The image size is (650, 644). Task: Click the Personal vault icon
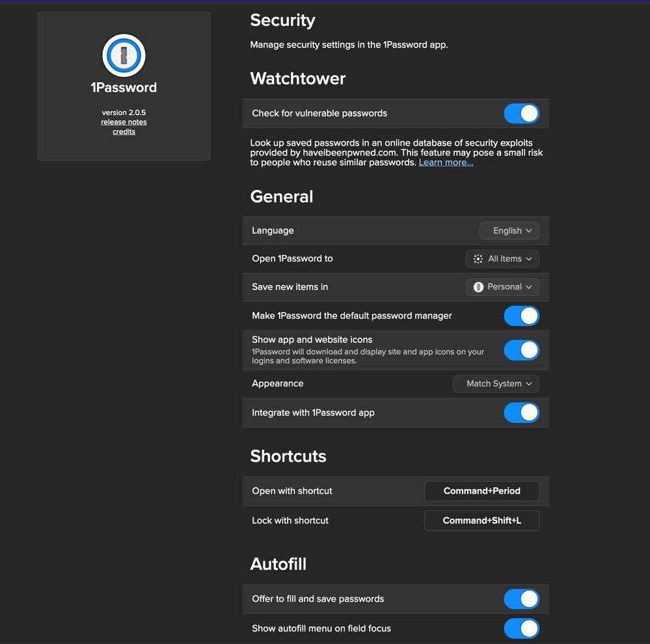coord(478,287)
